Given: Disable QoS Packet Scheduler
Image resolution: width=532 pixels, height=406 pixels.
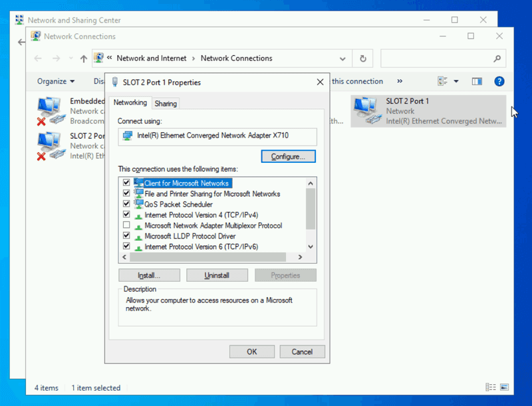Looking at the screenshot, I should (x=126, y=204).
